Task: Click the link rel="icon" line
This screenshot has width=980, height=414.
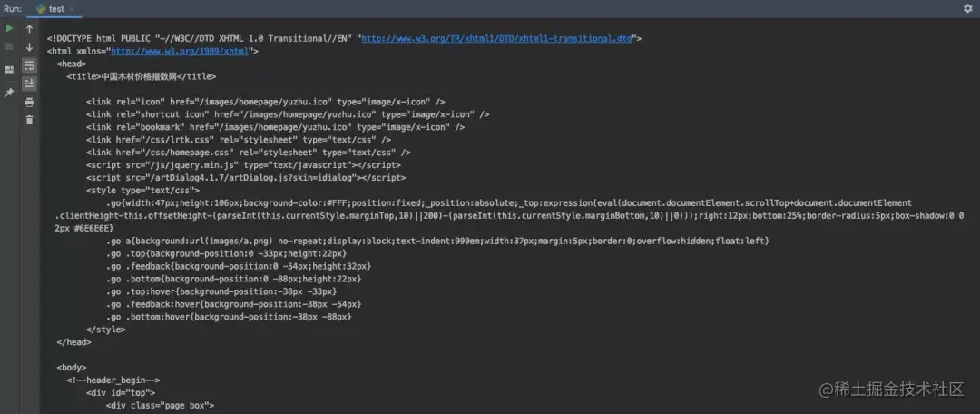Action: click(266, 102)
